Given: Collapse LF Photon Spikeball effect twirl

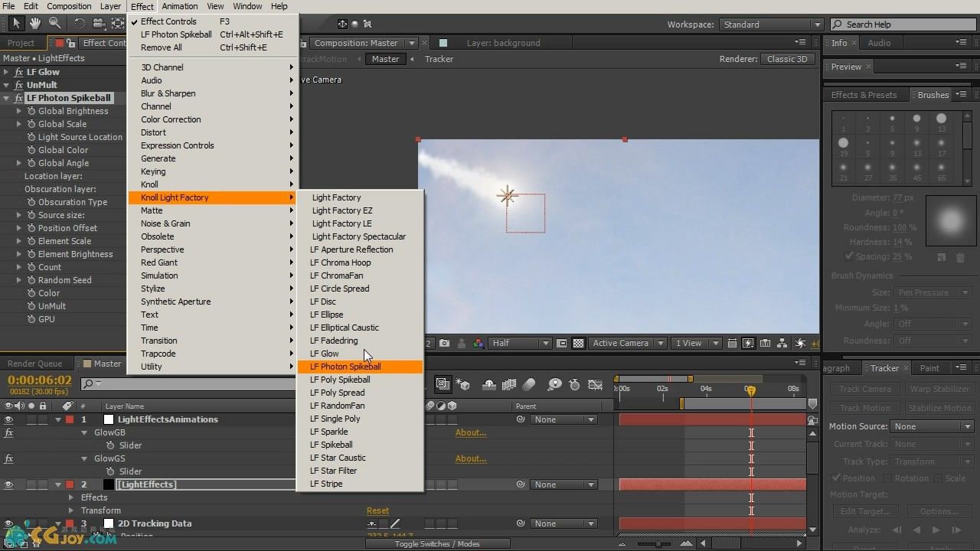Looking at the screenshot, I should click(x=7, y=98).
